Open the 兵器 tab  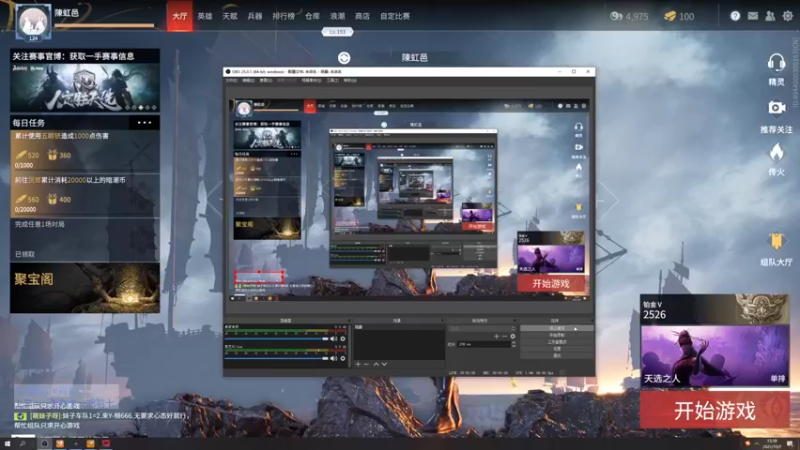(255, 16)
